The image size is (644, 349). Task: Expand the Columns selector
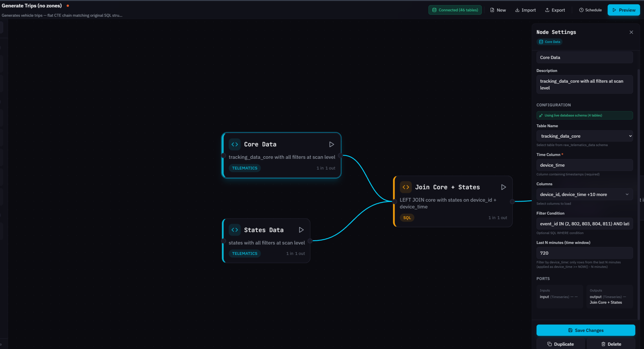tap(584, 194)
